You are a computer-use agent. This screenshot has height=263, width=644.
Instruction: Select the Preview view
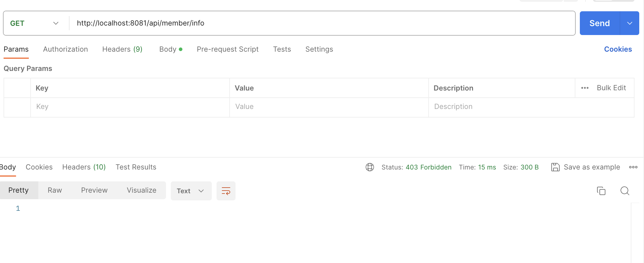tap(94, 190)
